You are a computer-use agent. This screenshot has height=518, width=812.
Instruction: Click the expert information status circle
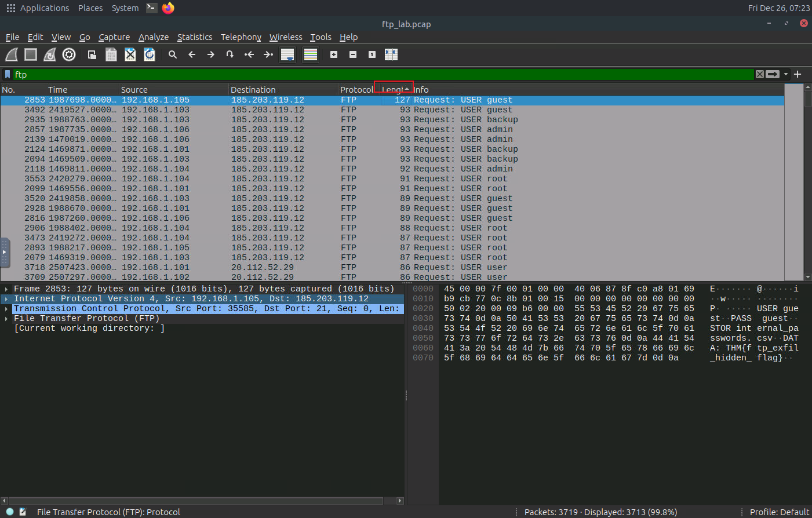click(x=10, y=512)
